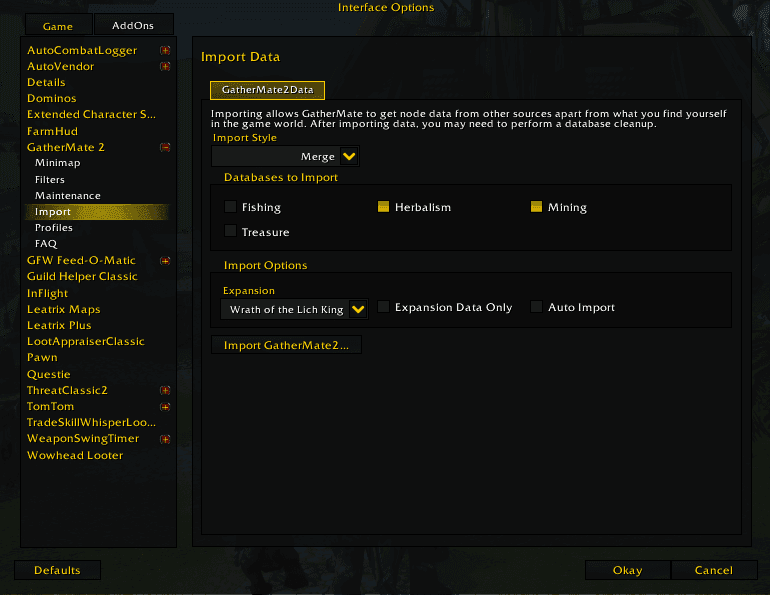This screenshot has width=770, height=595.
Task: Expand the GFW Feed-O-Matic addon entry
Action: tap(165, 261)
